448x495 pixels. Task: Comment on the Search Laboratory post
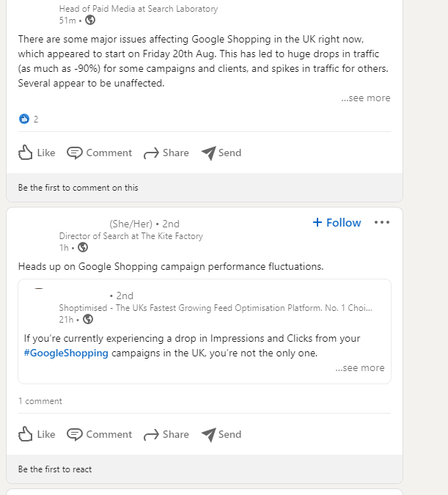[x=100, y=153]
